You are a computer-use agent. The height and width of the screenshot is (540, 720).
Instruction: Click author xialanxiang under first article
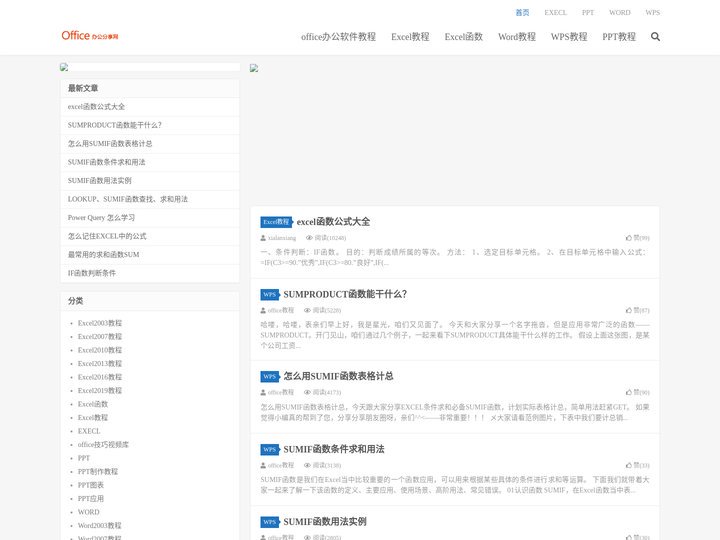[282, 238]
